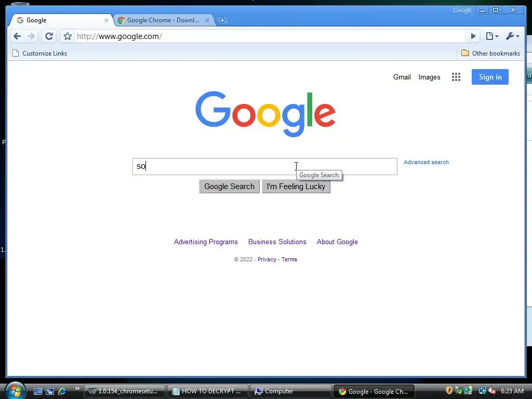This screenshot has width=532, height=399.
Task: Open Customize Links bookmark
Action: click(x=39, y=54)
